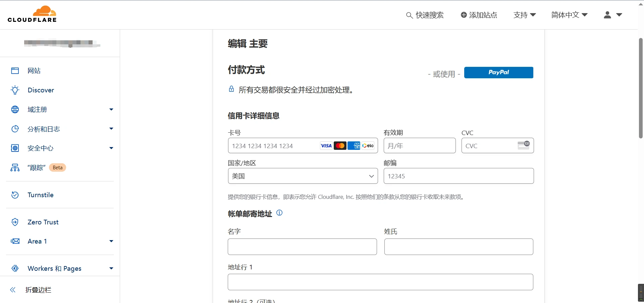The width and height of the screenshot is (644, 303).
Task: Select the Zero Trust icon
Action: (15, 222)
